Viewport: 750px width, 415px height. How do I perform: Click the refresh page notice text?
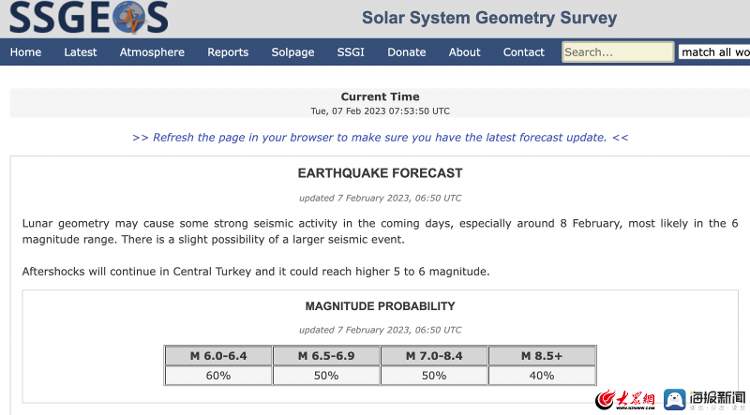(380, 138)
